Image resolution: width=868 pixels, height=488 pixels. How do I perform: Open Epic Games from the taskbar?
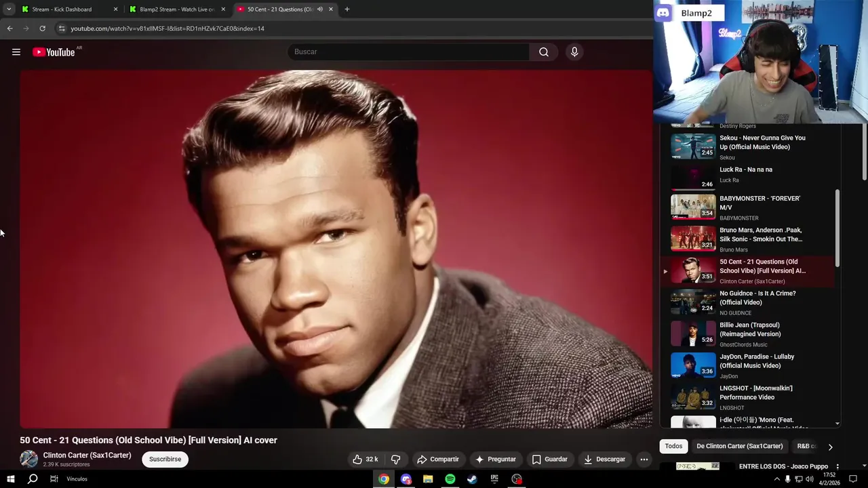tap(494, 479)
